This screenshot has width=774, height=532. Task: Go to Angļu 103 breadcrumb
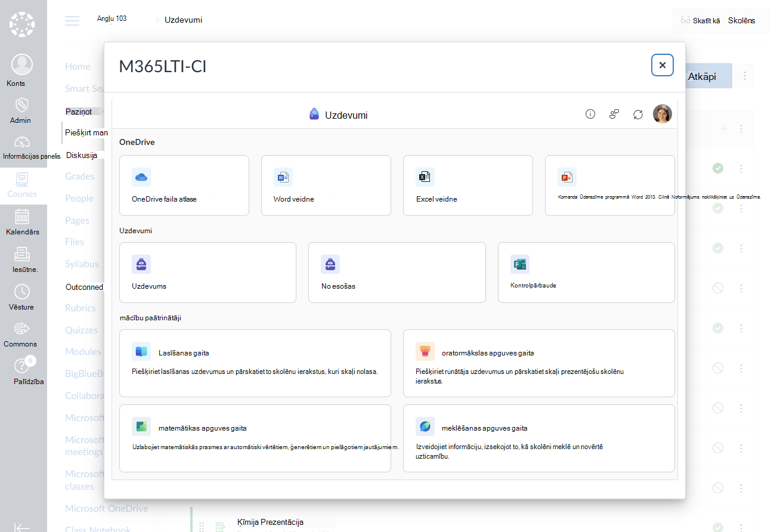click(112, 18)
